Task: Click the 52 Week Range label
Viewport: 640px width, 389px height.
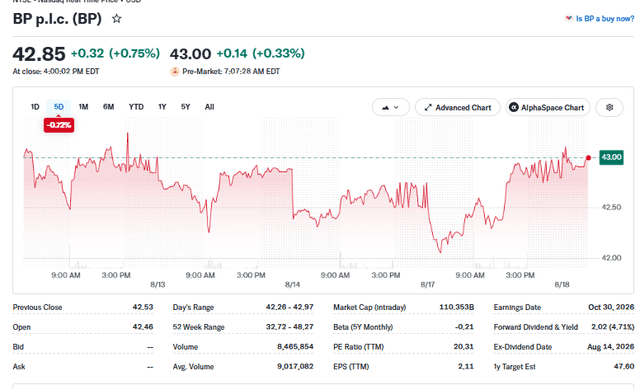Action: point(198,327)
